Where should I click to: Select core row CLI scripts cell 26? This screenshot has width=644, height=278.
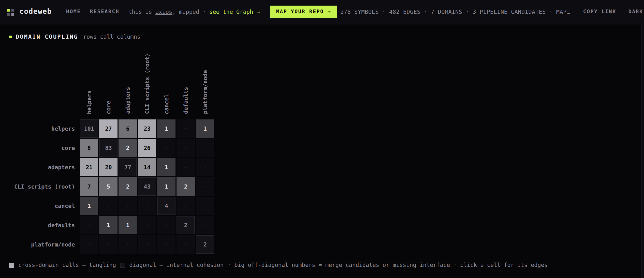pyautogui.click(x=147, y=148)
